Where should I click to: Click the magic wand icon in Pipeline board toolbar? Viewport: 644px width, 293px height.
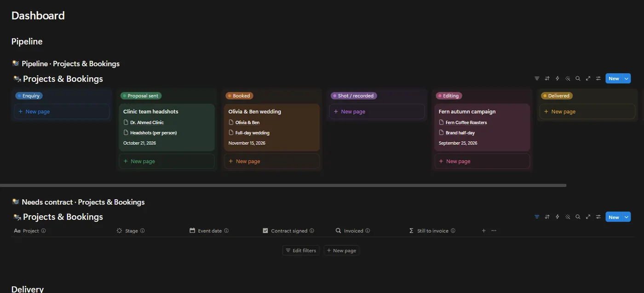[x=568, y=79]
